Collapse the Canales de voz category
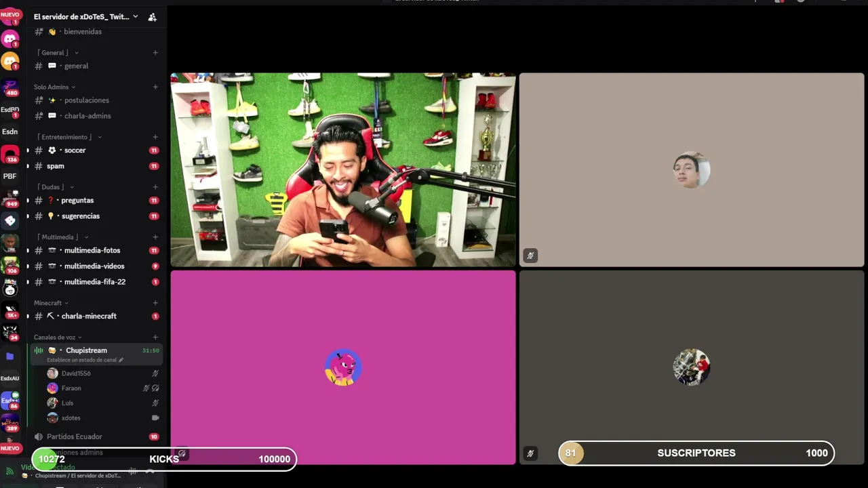868x488 pixels. [x=58, y=337]
